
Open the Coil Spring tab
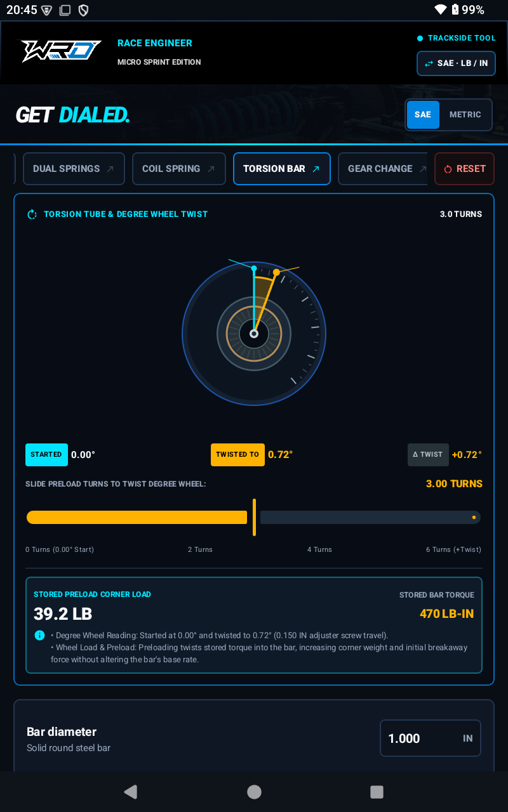point(179,169)
